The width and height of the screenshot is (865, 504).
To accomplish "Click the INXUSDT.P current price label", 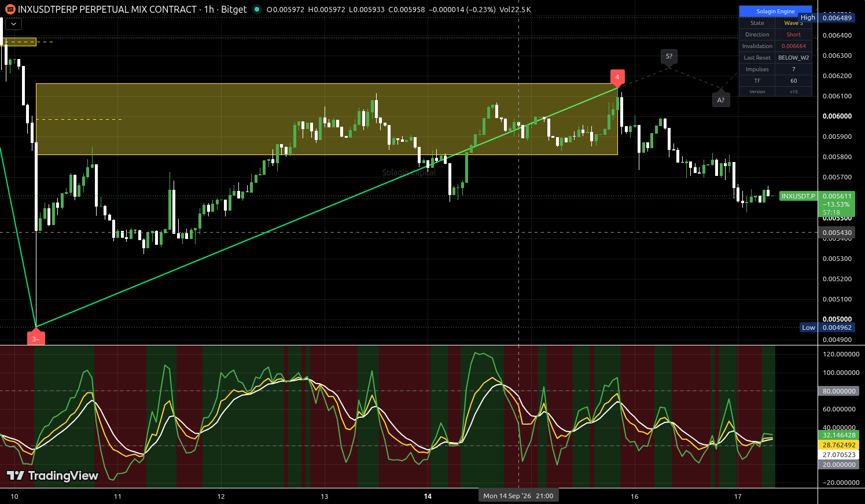I will 798,196.
